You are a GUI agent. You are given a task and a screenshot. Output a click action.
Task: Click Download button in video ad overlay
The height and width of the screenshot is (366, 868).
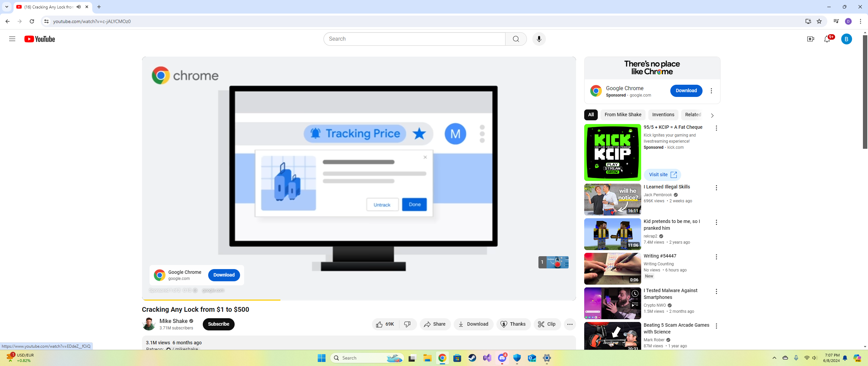coord(224,275)
